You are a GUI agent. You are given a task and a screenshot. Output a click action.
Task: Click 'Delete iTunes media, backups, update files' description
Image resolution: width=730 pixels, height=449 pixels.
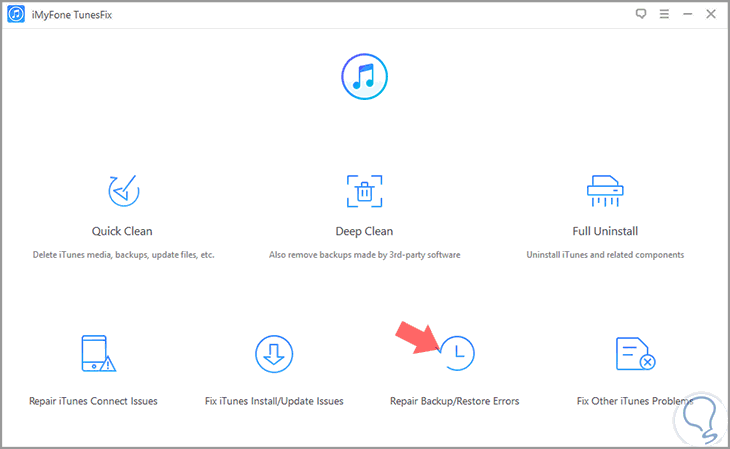123,255
